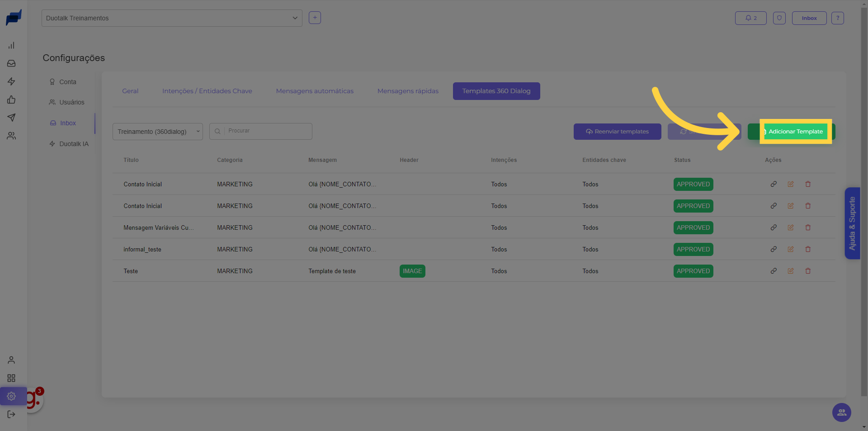Click the thumbs up sidebar icon

click(x=11, y=99)
